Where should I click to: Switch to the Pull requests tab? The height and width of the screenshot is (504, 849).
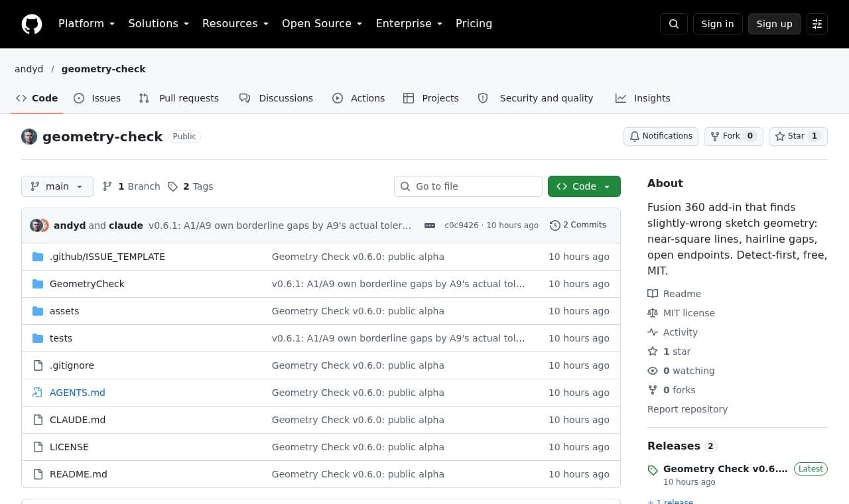click(x=179, y=98)
